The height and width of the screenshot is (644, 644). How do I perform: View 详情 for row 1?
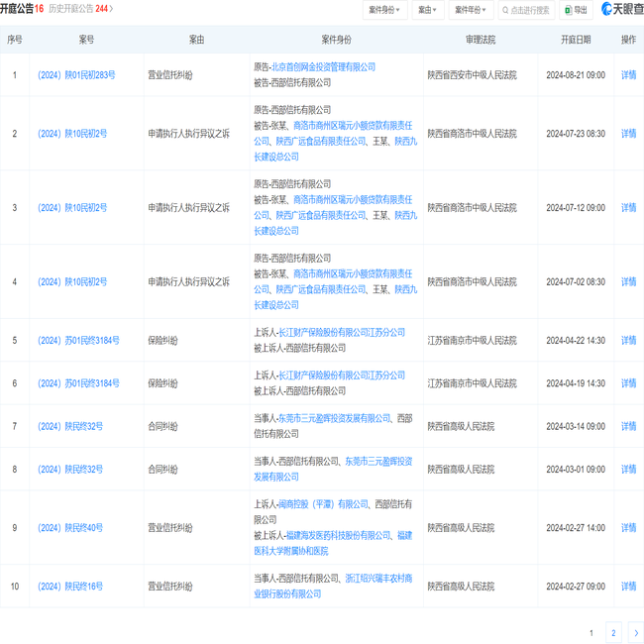(x=628, y=75)
